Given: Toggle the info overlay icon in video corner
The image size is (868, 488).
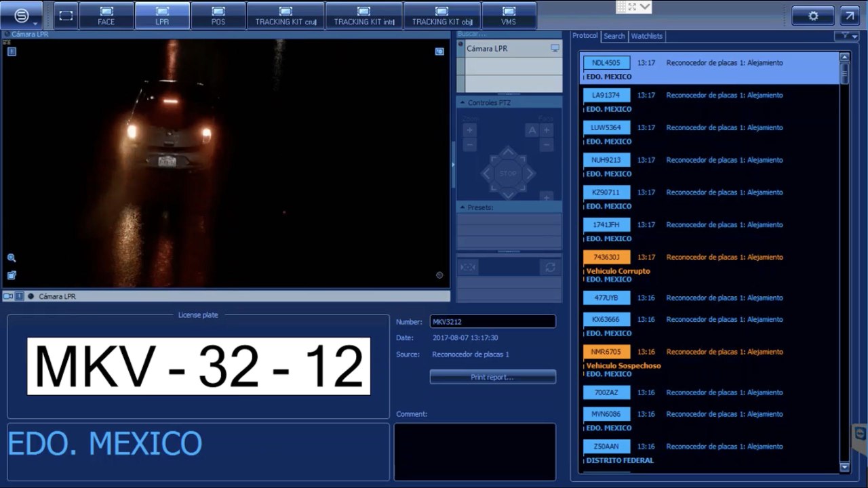Looking at the screenshot, I should [x=12, y=52].
